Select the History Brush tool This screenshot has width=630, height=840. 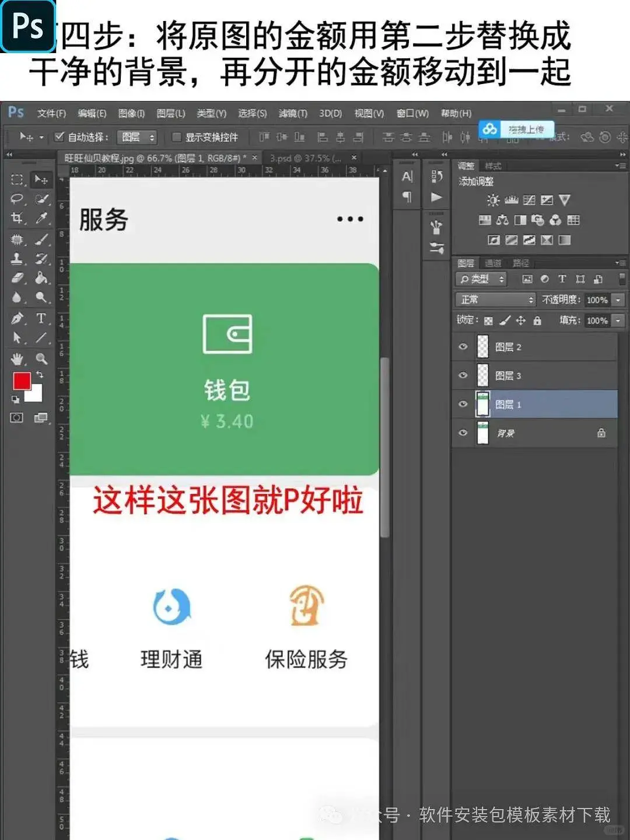pos(41,259)
